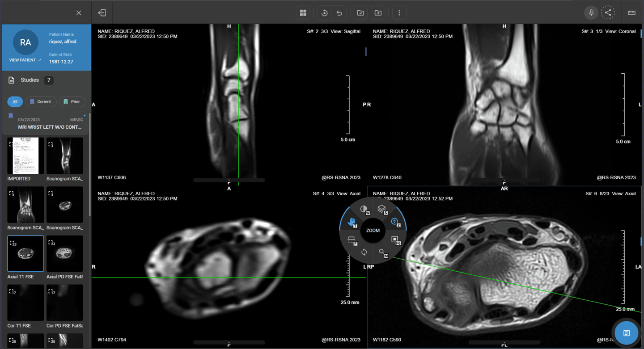Viewport: 644px width, 349px height.
Task: Open the share icon near the top right
Action: [608, 13]
